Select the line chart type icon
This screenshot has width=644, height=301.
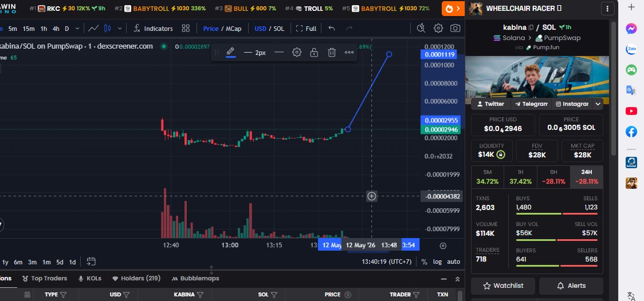point(93,28)
